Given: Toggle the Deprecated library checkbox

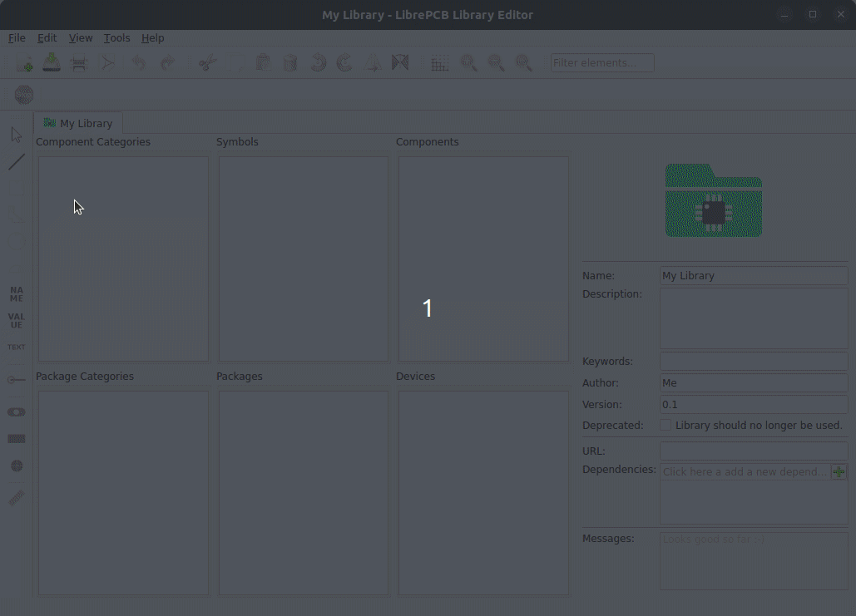Looking at the screenshot, I should 666,425.
